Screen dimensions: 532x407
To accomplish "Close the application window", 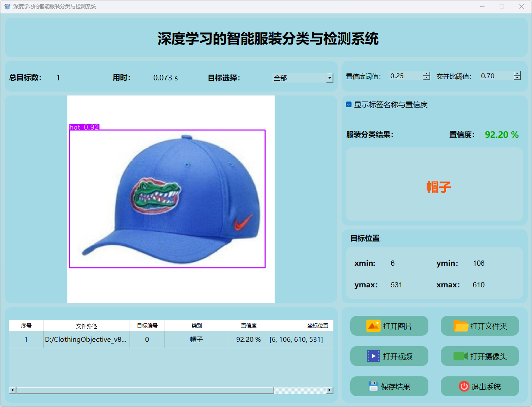I will (522, 6).
